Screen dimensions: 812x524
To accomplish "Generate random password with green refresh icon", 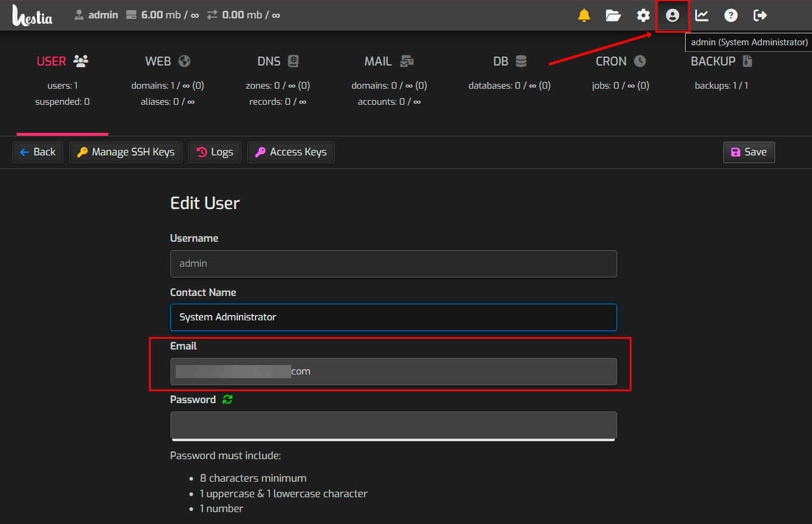I will [227, 400].
